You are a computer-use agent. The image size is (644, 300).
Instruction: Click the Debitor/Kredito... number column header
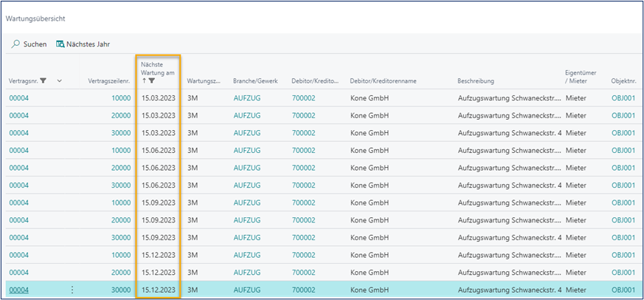tap(315, 81)
